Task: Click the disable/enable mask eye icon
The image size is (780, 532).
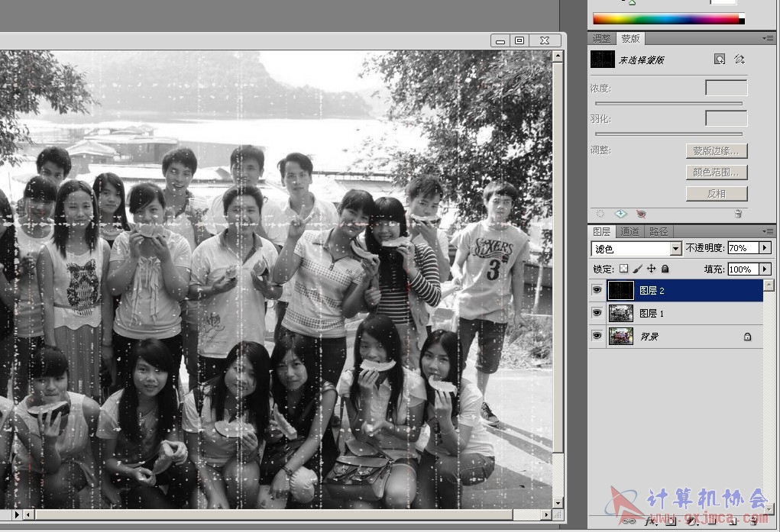Action: coord(641,214)
